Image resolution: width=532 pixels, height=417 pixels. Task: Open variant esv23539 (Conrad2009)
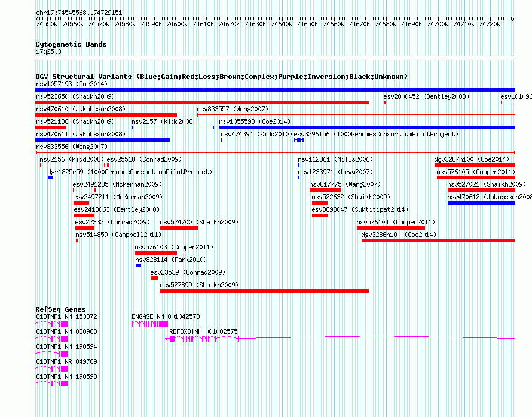(x=188, y=272)
